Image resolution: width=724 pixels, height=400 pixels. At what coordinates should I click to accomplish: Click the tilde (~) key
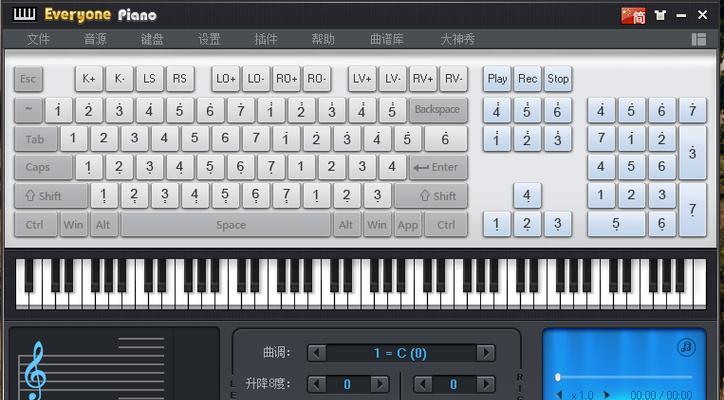tap(29, 110)
